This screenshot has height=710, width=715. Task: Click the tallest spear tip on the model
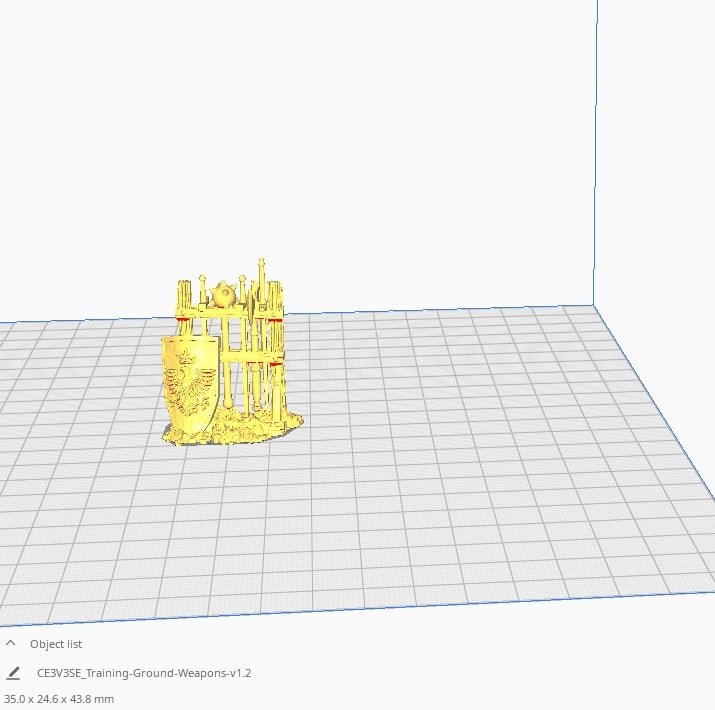(261, 263)
